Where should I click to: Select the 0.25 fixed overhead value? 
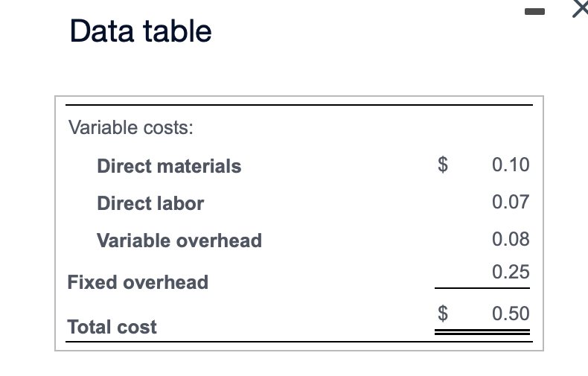(x=511, y=272)
